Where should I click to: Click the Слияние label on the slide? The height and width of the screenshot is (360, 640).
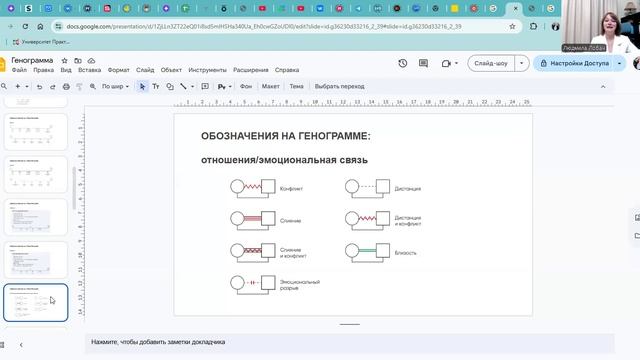(x=290, y=221)
